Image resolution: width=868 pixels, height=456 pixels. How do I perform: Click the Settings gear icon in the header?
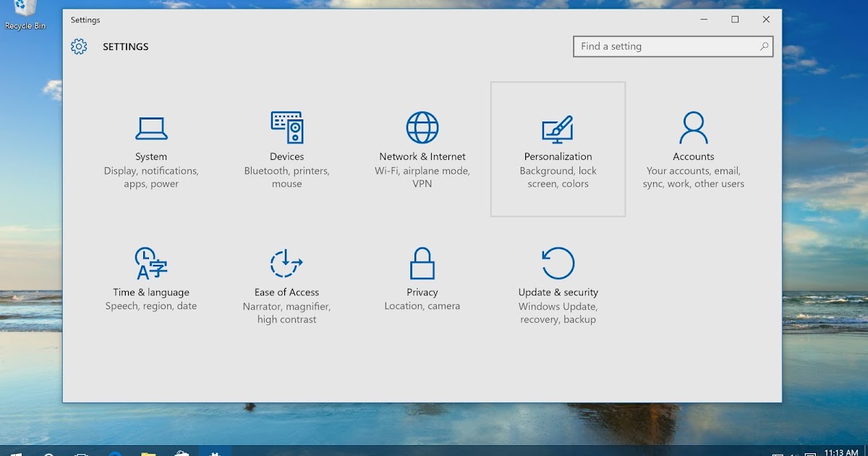point(78,46)
